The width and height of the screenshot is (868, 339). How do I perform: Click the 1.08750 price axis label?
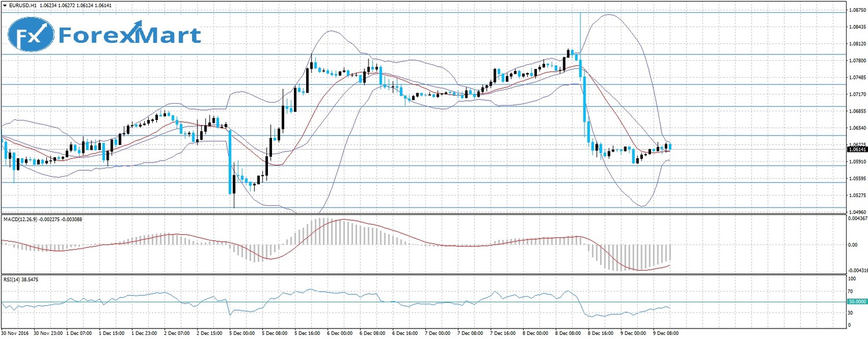coord(858,10)
